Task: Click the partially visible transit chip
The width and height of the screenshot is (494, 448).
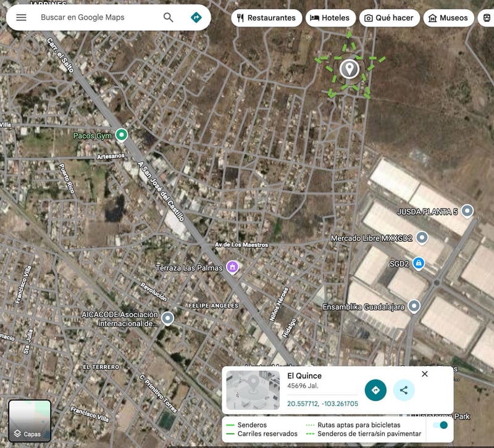Action: pos(486,18)
